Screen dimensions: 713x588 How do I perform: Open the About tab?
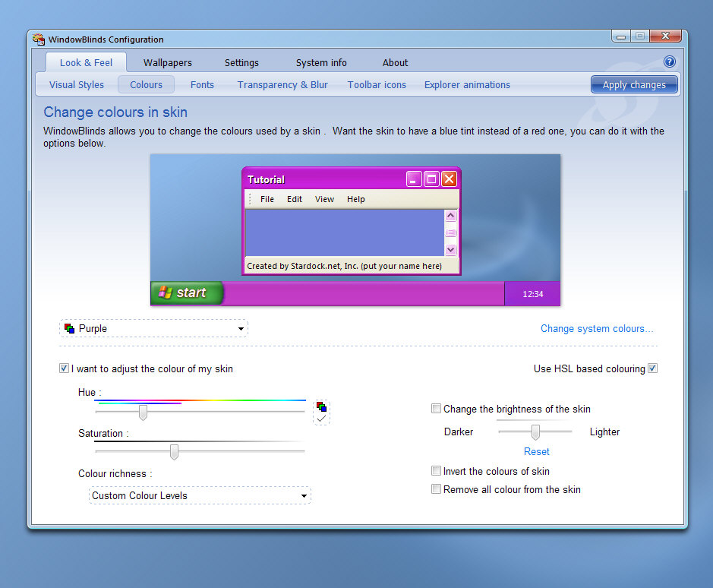[x=395, y=63]
